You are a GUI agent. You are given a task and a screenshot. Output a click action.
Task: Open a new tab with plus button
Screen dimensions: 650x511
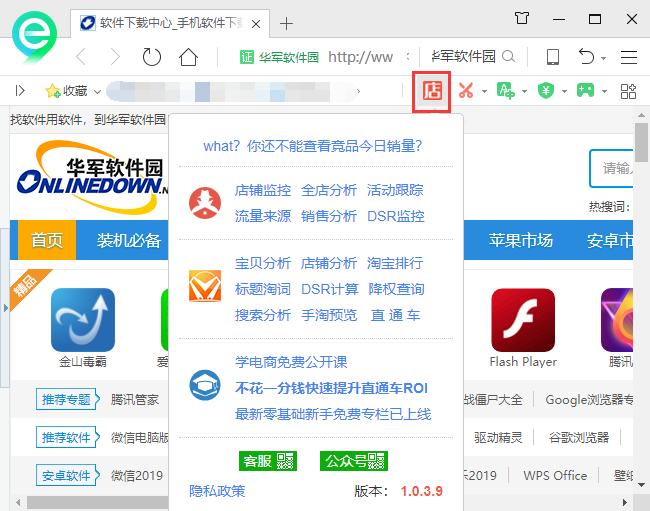coord(287,23)
